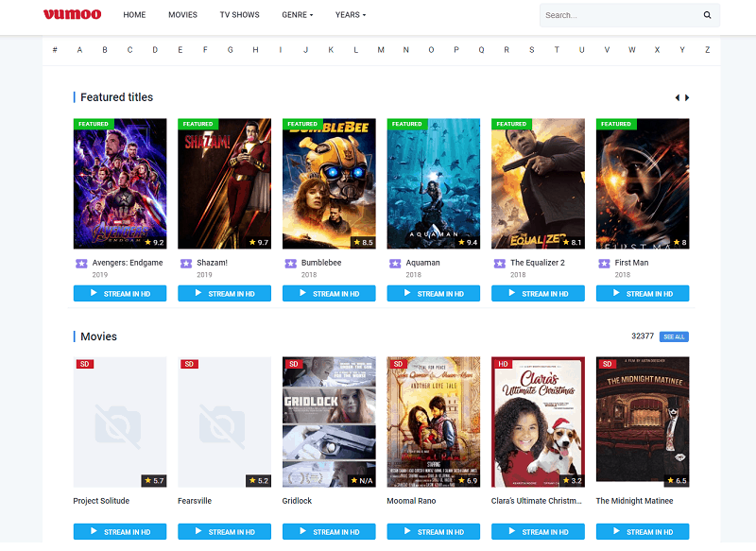Filter titles by letter G

pos(231,50)
